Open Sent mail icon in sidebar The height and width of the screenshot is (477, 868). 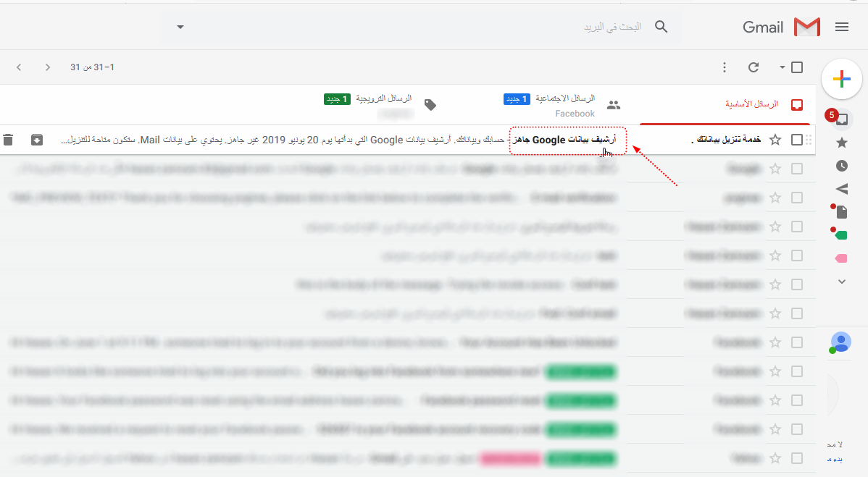coord(841,189)
